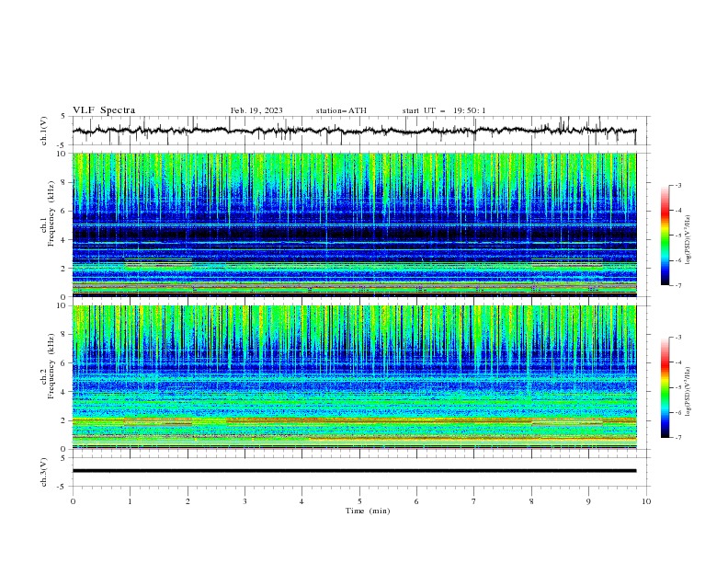The height and width of the screenshot is (563, 728).
Task: Click the ch.3 flat black signal trace
Action: click(x=354, y=471)
